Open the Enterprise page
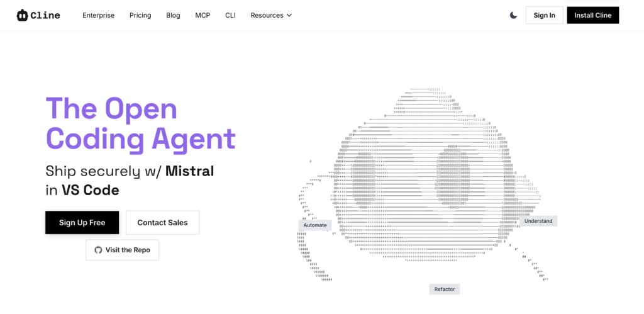644x314 pixels. [x=98, y=15]
